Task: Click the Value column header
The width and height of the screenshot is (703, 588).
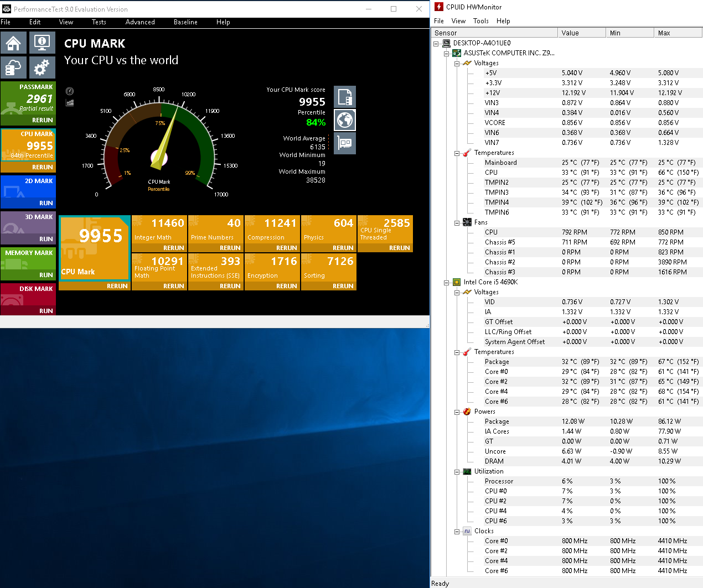Action: click(x=582, y=33)
